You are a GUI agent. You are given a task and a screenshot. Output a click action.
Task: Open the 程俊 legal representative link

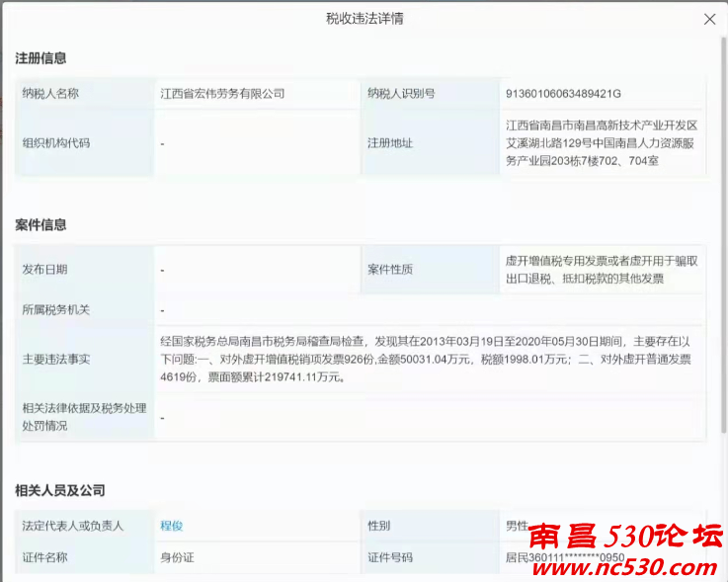173,526
